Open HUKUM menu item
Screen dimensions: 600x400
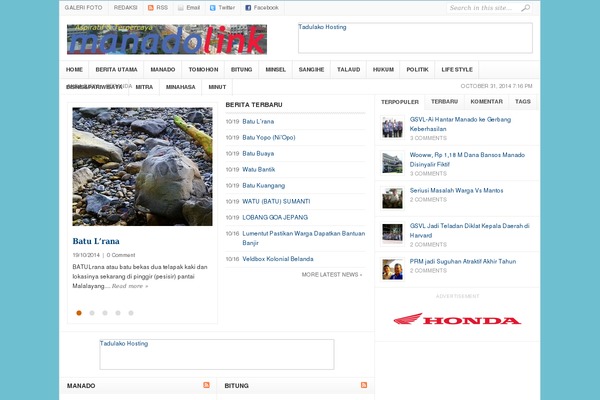point(383,70)
